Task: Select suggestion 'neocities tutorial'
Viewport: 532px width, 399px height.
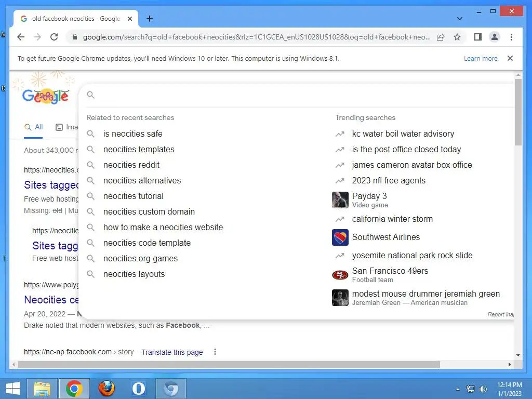Action: pos(134,196)
